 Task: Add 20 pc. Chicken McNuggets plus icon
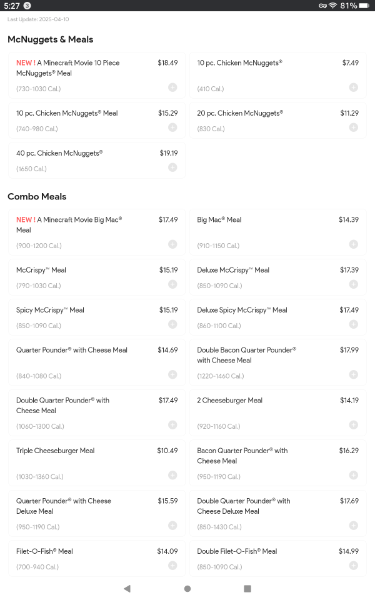pyautogui.click(x=354, y=127)
